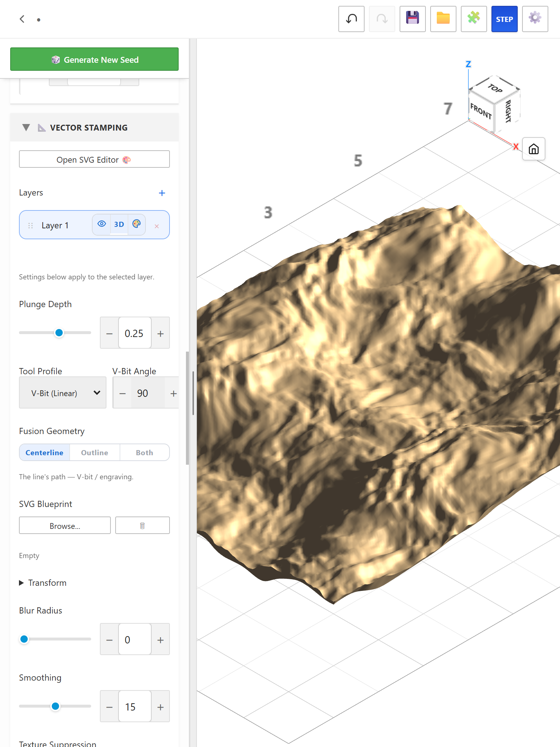Open the puzzle piece plugins button
The height and width of the screenshot is (747, 560).
pyautogui.click(x=474, y=19)
